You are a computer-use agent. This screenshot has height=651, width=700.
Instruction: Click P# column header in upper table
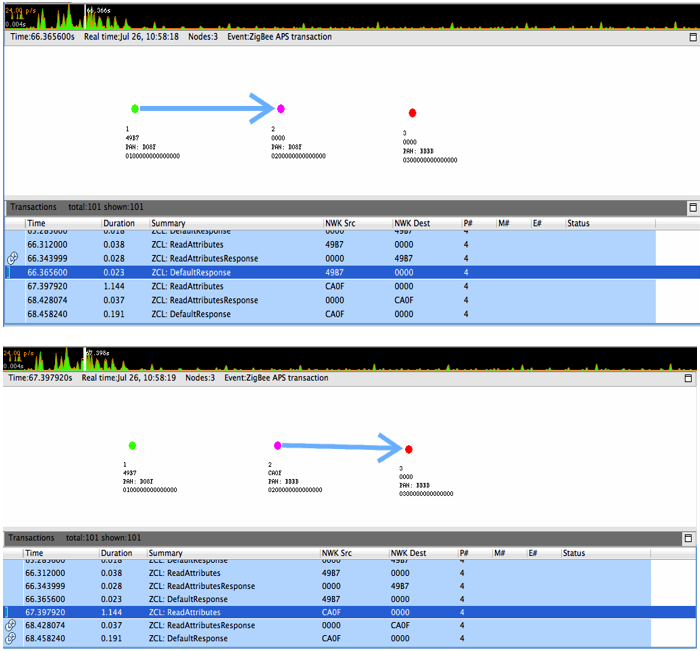[479, 223]
